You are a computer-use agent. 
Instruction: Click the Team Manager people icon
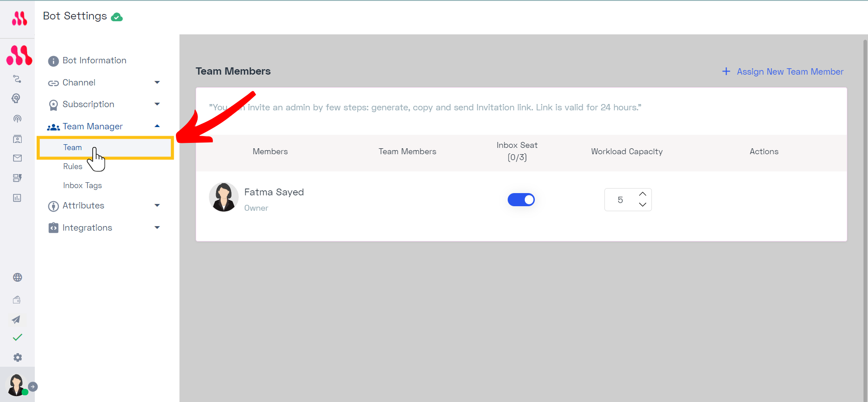point(53,127)
